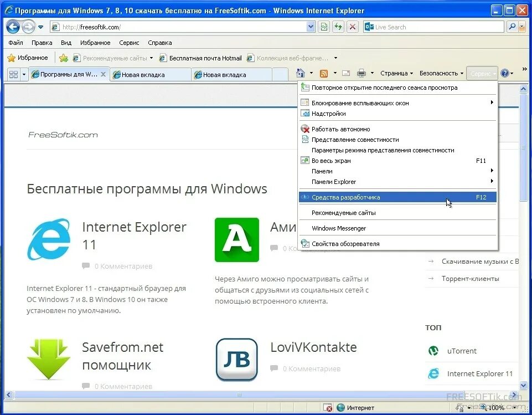
Task: Open uTorrent in the ТОП list
Action: [x=462, y=351]
